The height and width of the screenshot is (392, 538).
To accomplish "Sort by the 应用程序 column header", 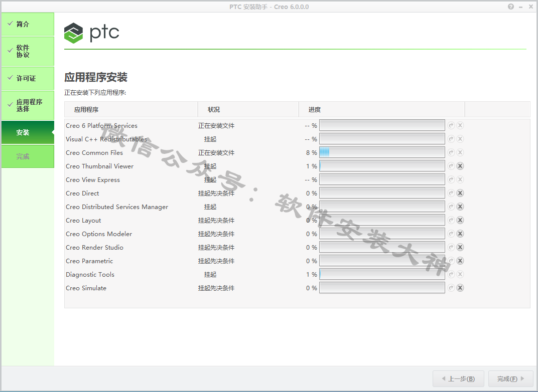I will [x=86, y=110].
